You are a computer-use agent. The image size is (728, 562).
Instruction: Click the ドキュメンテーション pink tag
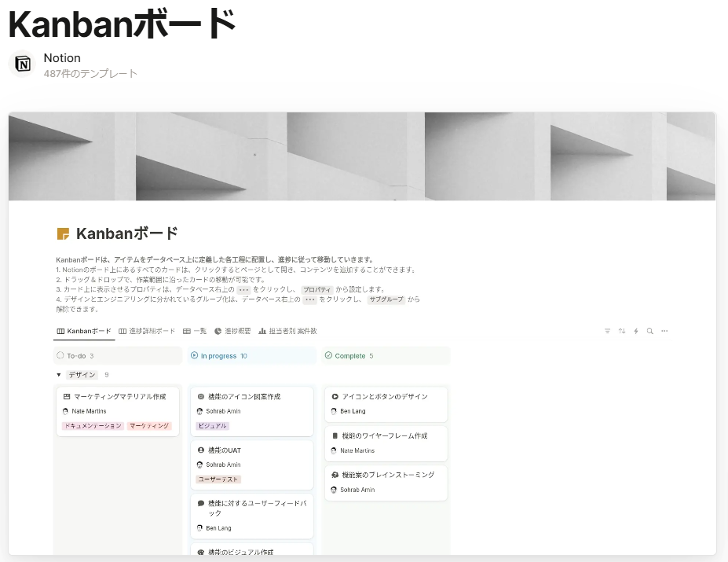point(93,426)
